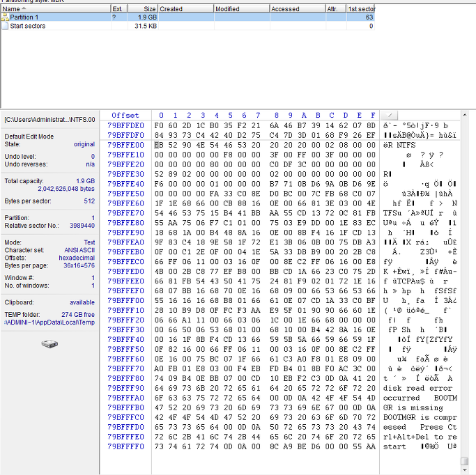The width and height of the screenshot is (476, 475).
Task: Change the Character set ANSI ASCII value
Action: (79, 250)
